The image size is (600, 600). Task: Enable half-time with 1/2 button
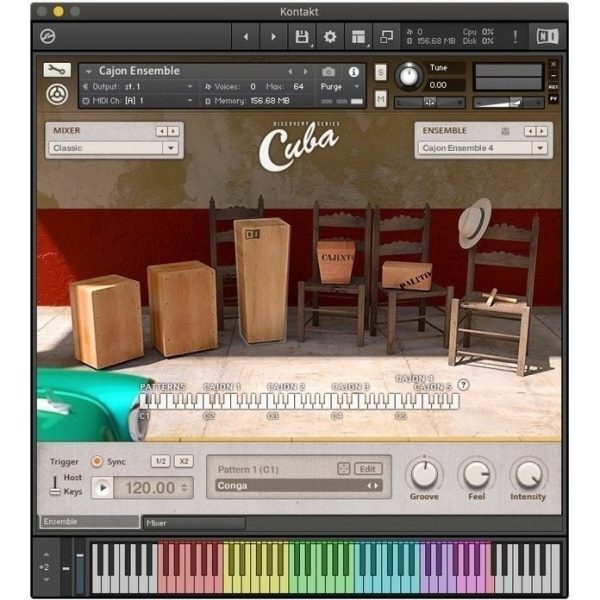coord(161,461)
